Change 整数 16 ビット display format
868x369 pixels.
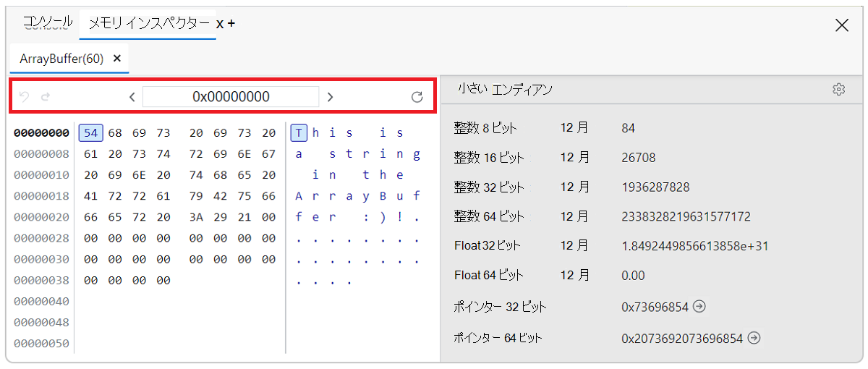pyautogui.click(x=574, y=158)
